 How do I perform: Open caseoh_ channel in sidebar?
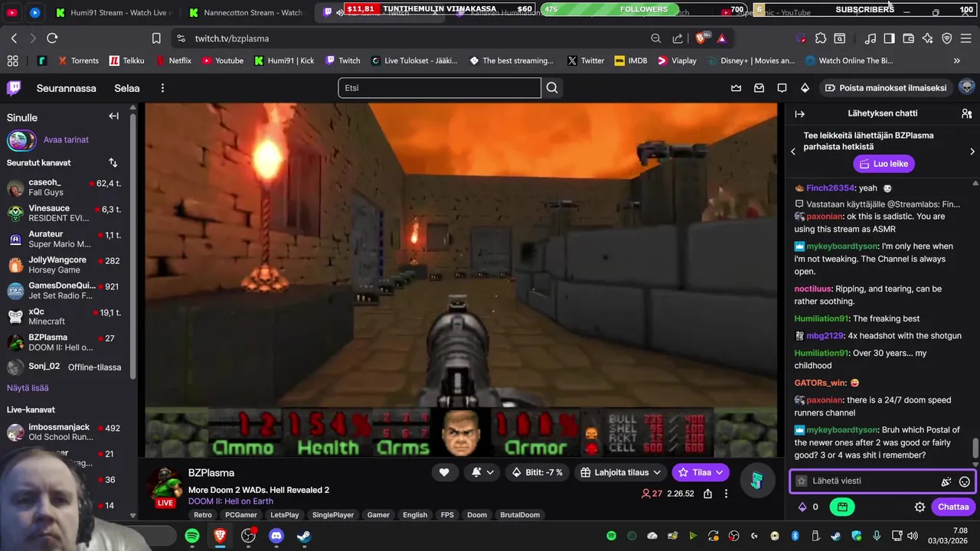coord(64,187)
